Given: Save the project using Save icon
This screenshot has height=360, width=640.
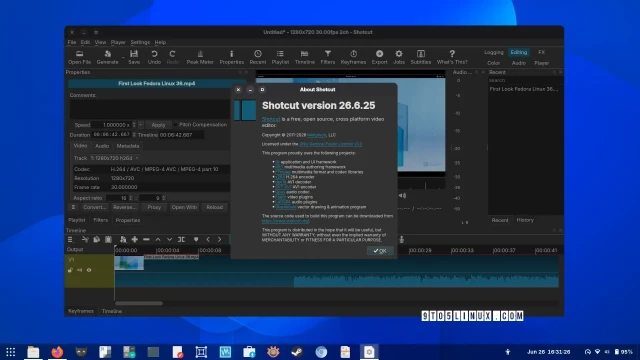Looking at the screenshot, I should pyautogui.click(x=134, y=57).
